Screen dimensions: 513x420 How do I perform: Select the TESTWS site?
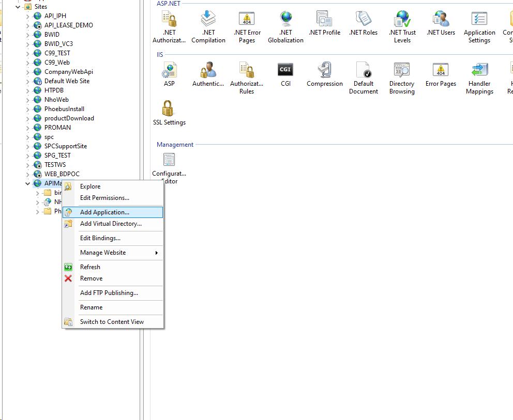(55, 165)
